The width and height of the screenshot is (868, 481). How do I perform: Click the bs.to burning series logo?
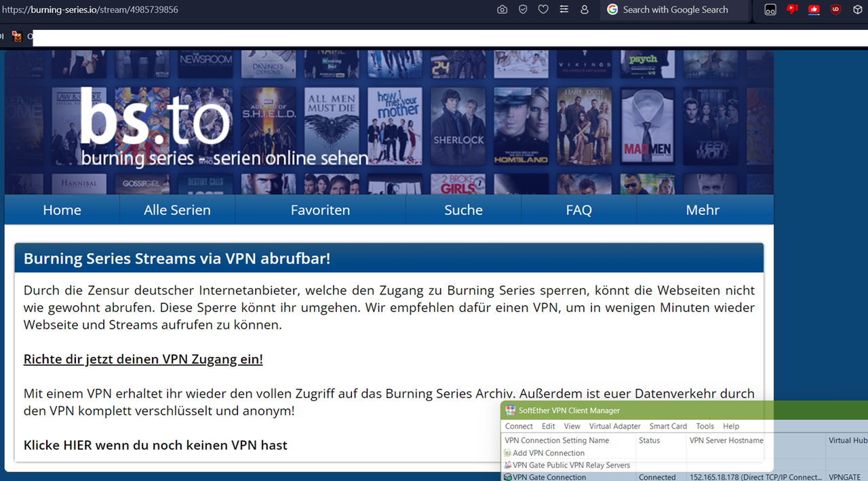[224, 127]
